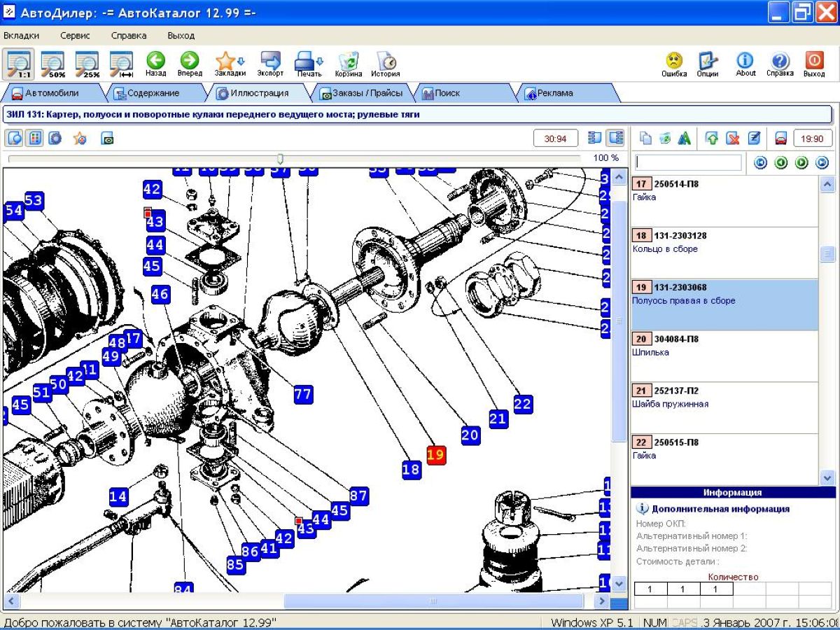
Task: Go back with the green Назад arrow
Action: (x=155, y=63)
